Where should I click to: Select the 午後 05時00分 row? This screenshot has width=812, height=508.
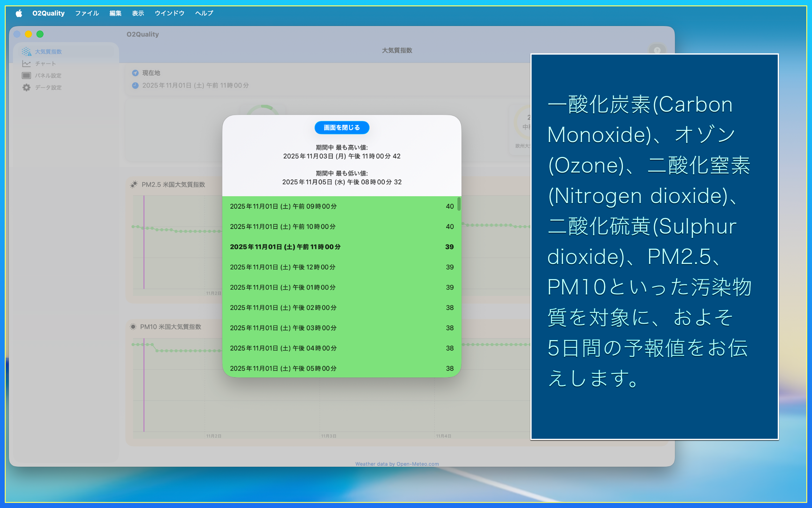(x=342, y=368)
